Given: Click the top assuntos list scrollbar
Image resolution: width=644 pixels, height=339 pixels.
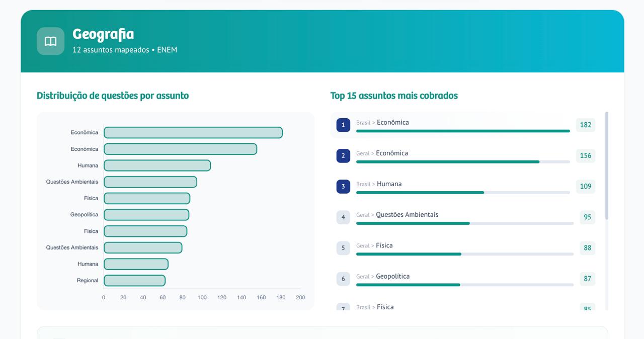Looking at the screenshot, I should point(606,166).
